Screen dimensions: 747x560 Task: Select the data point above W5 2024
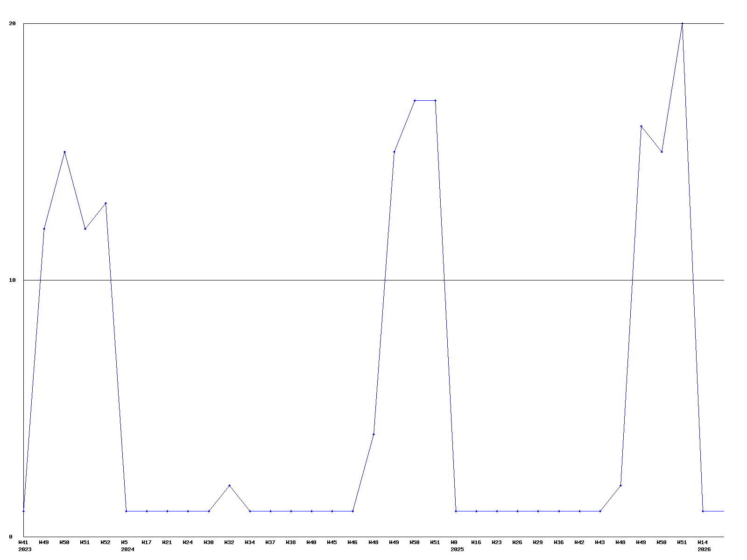click(x=126, y=511)
